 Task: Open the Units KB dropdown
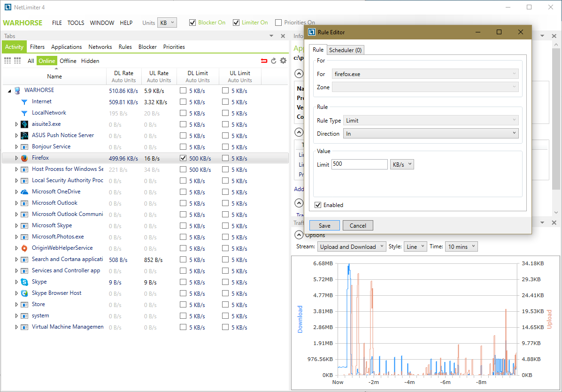pos(167,23)
